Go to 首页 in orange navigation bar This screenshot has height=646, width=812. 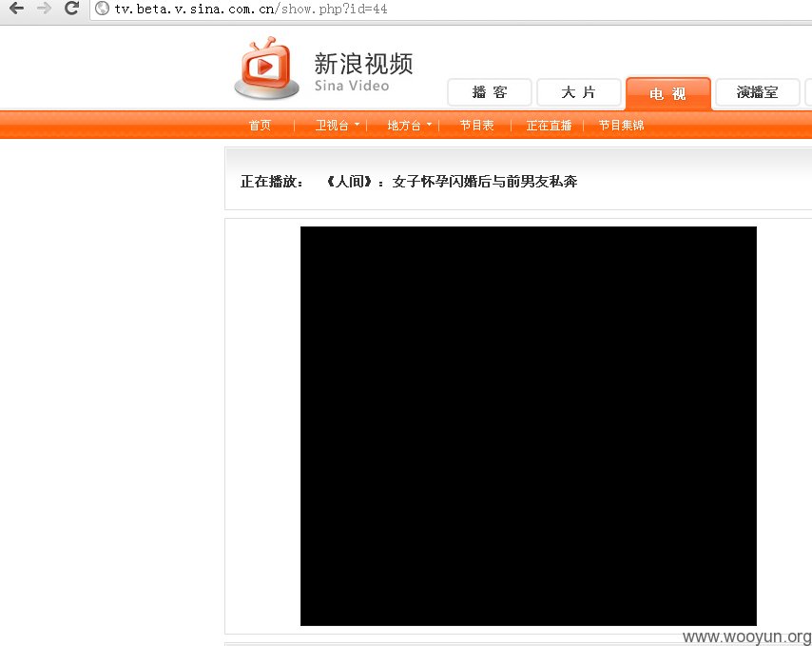(x=260, y=126)
